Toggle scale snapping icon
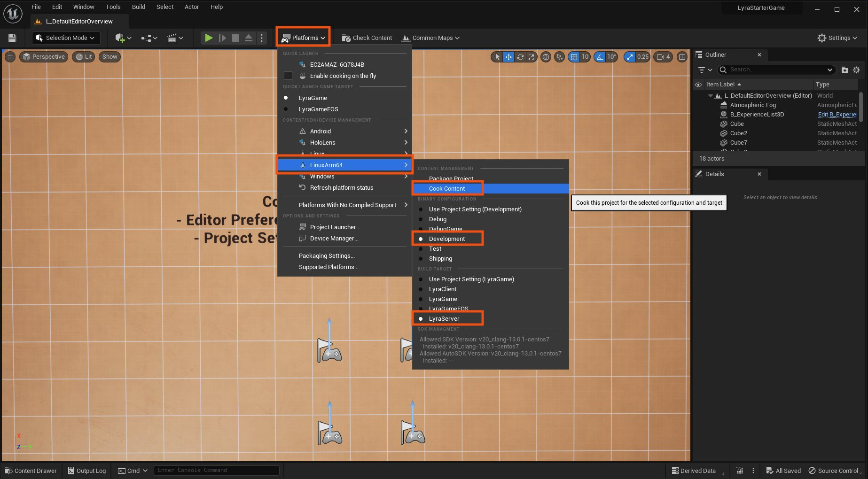The width and height of the screenshot is (868, 479). coord(629,57)
